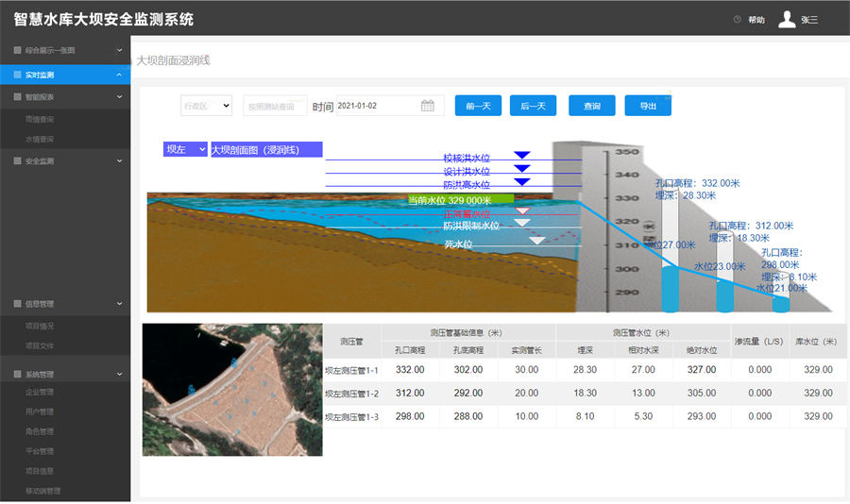Click the help question mark icon
The width and height of the screenshot is (850, 504).
pyautogui.click(x=738, y=20)
